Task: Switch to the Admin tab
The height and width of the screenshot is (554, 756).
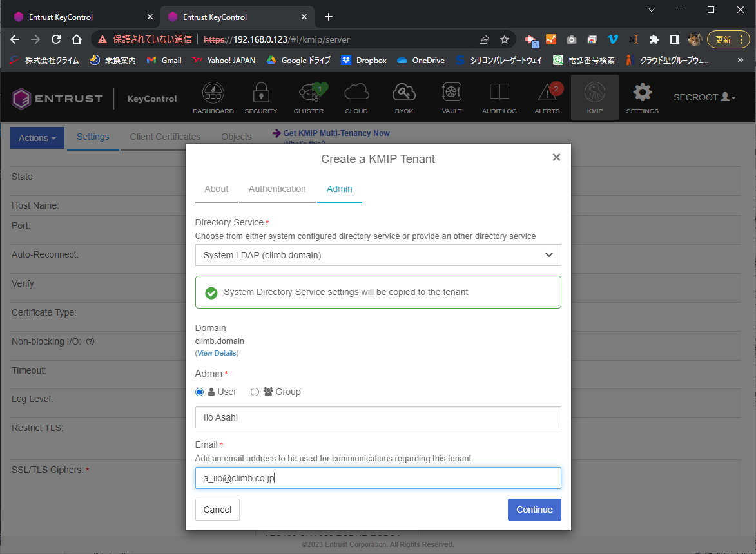Action: 340,189
